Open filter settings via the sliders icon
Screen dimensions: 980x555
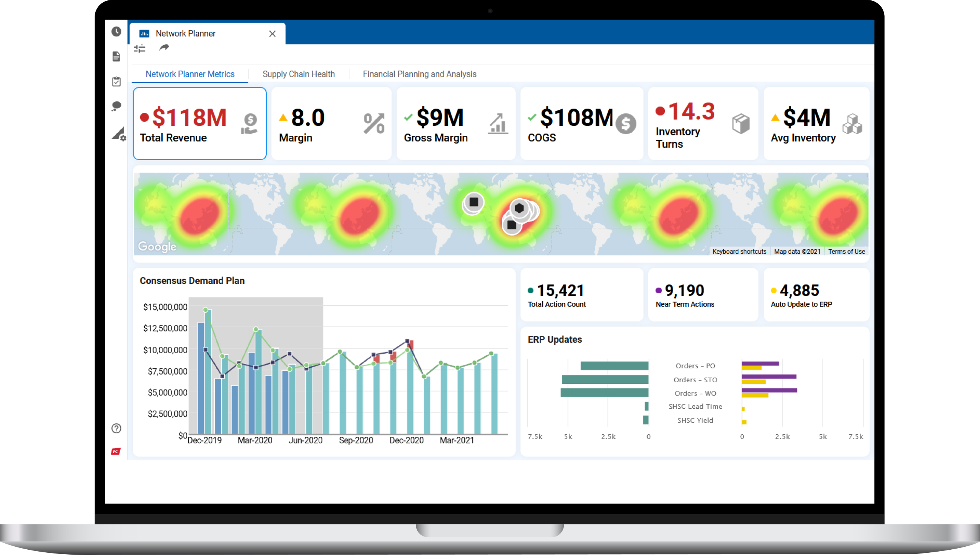click(139, 48)
